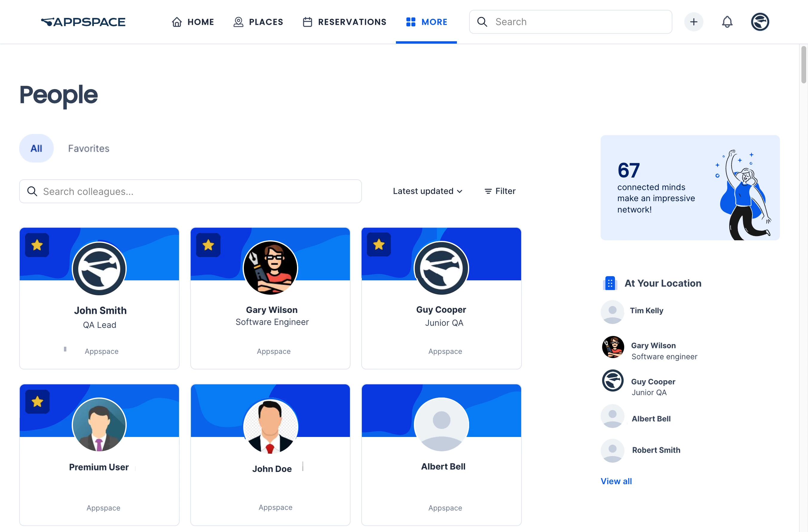Open user profile avatar in header

(x=760, y=22)
